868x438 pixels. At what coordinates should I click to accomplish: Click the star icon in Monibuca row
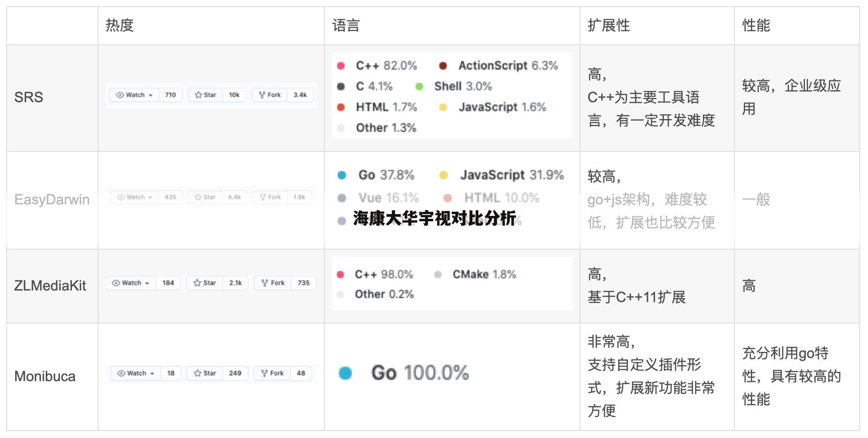197,374
